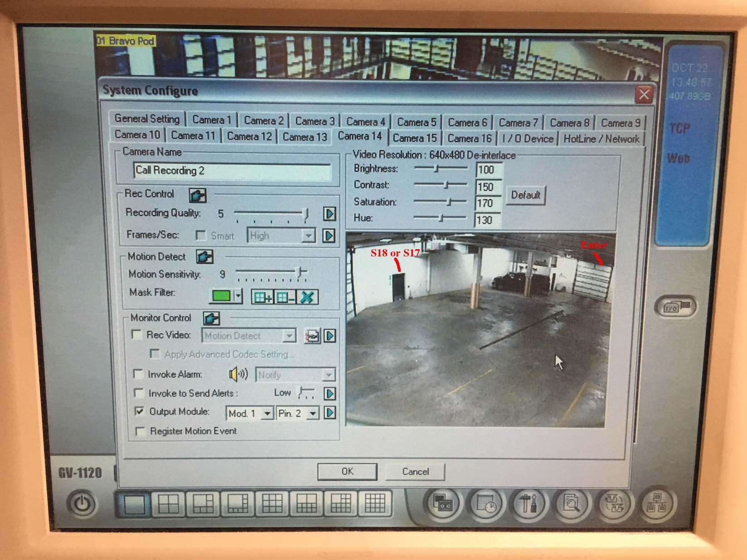Click add mask region icon

tap(262, 297)
